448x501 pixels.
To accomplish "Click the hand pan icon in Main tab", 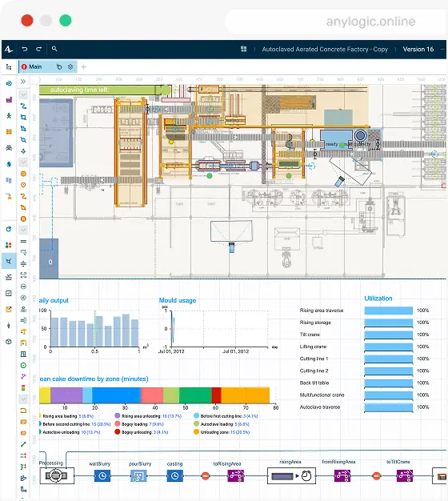I will point(59,66).
